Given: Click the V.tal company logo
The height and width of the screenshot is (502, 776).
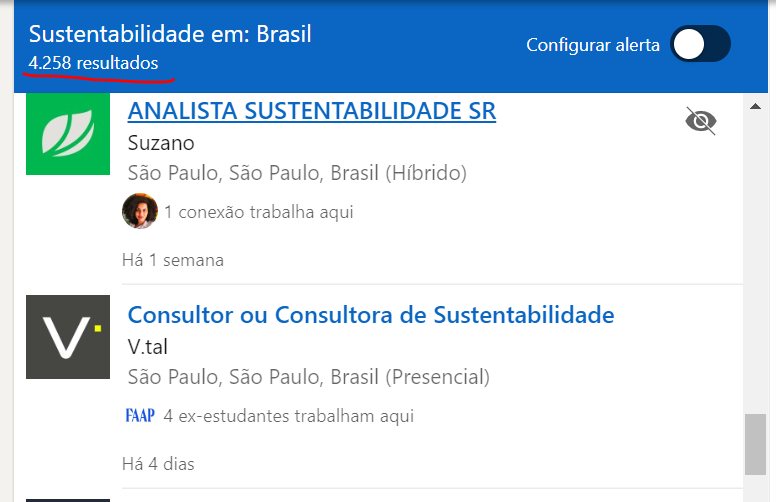Looking at the screenshot, I should point(68,337).
